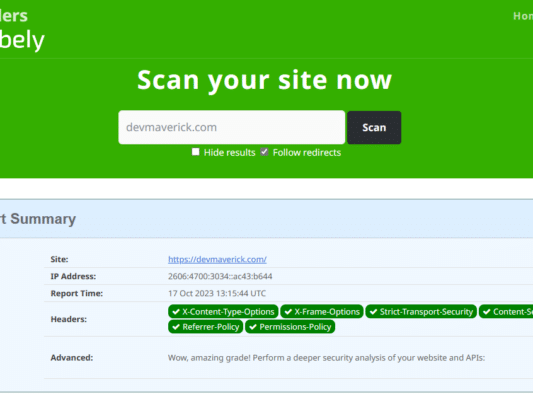Select the Strict-Transport-Security header badge
This screenshot has width=533, height=399.
(421, 312)
